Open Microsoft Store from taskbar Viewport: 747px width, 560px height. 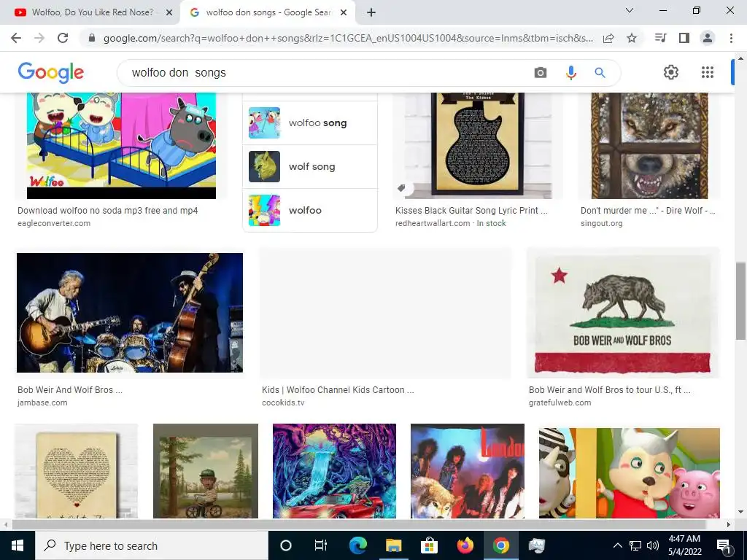point(429,545)
